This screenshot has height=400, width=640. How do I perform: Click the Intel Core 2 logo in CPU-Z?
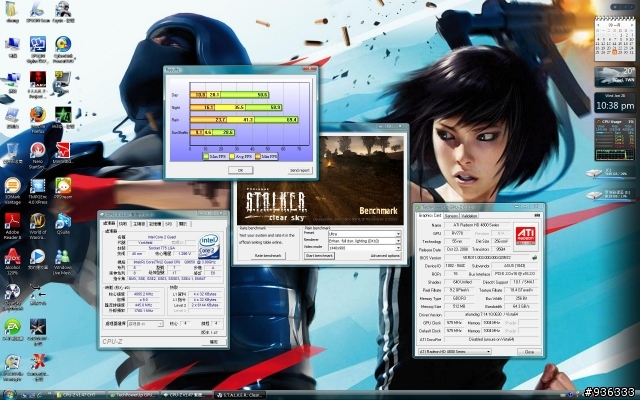click(209, 247)
